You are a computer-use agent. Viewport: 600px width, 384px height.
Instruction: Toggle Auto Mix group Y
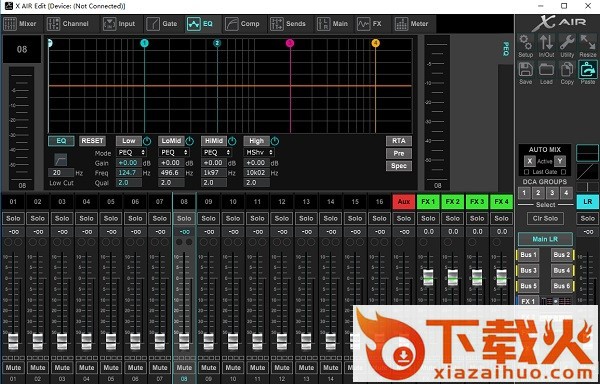pyautogui.click(x=560, y=161)
